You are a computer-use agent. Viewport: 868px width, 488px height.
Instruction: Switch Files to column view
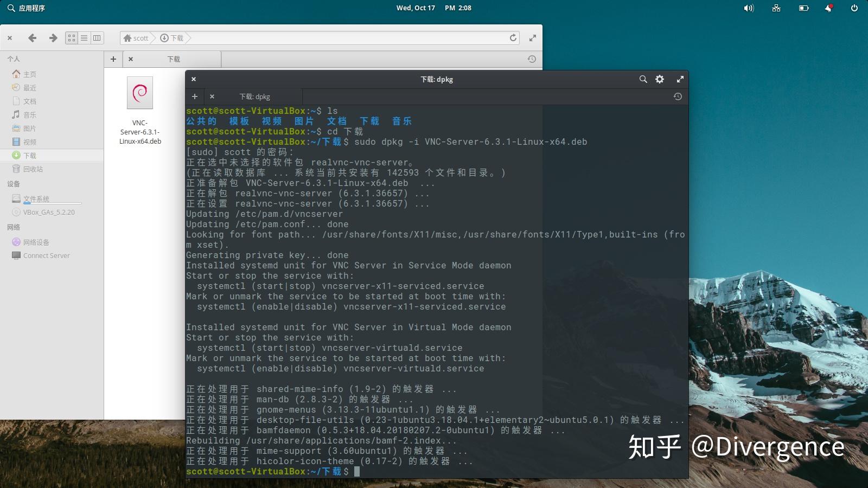97,38
